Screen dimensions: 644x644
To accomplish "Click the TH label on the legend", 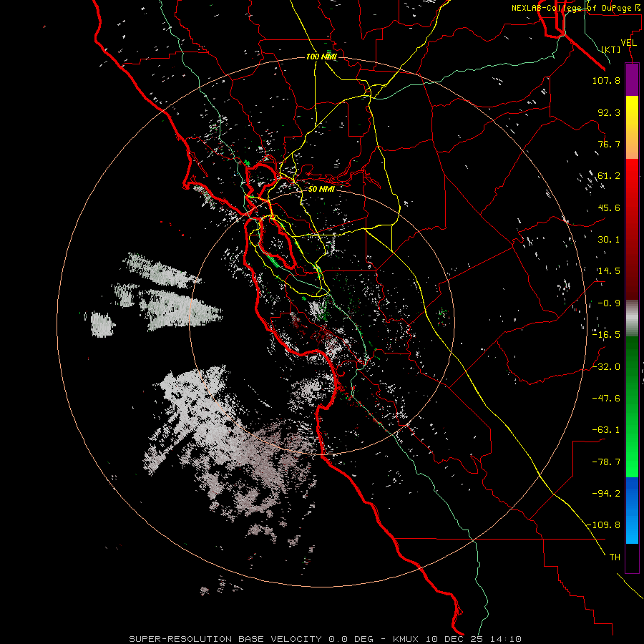I will point(615,557).
